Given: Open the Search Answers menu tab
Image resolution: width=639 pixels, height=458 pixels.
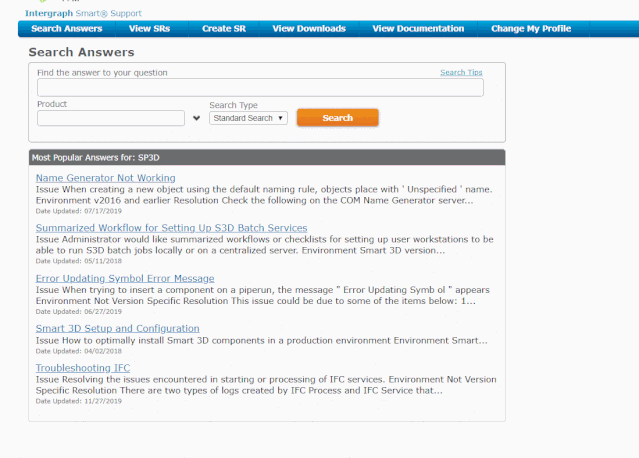Looking at the screenshot, I should coord(67,29).
